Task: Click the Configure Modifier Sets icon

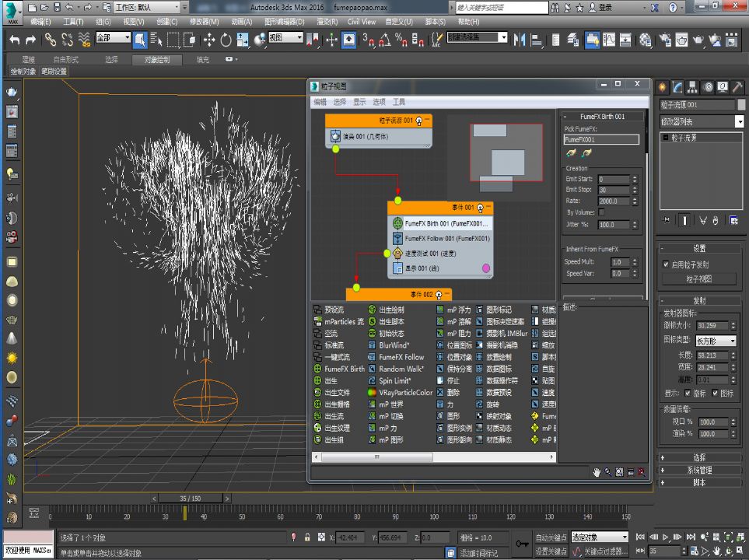Action: pyautogui.click(x=733, y=220)
